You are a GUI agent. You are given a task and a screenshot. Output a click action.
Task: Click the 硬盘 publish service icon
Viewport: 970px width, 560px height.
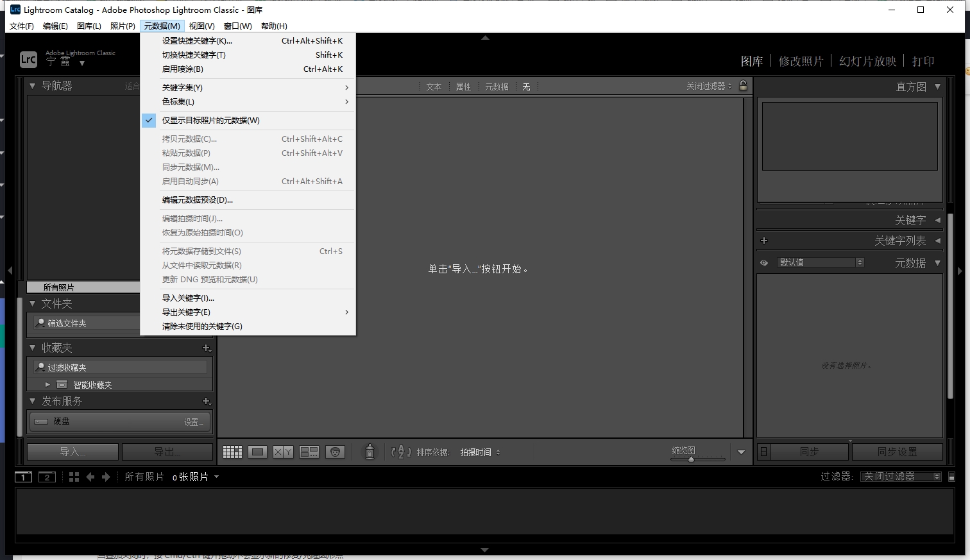[x=41, y=421]
